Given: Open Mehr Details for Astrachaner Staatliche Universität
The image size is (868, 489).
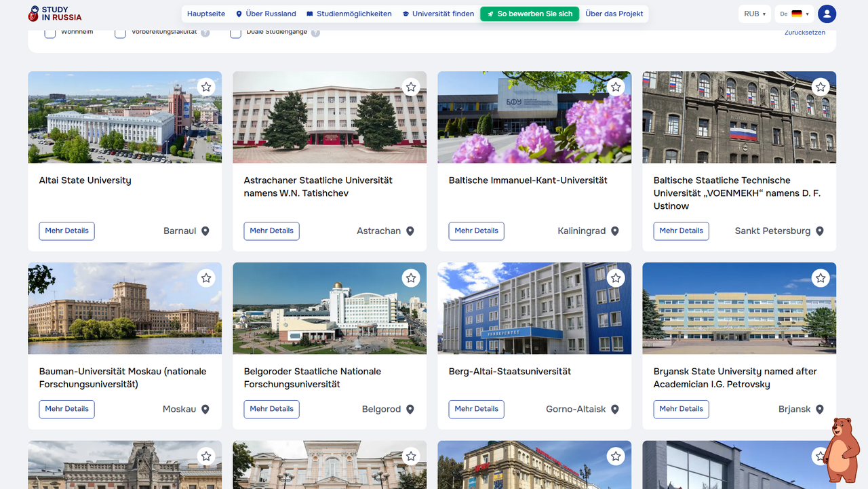Looking at the screenshot, I should 272,231.
